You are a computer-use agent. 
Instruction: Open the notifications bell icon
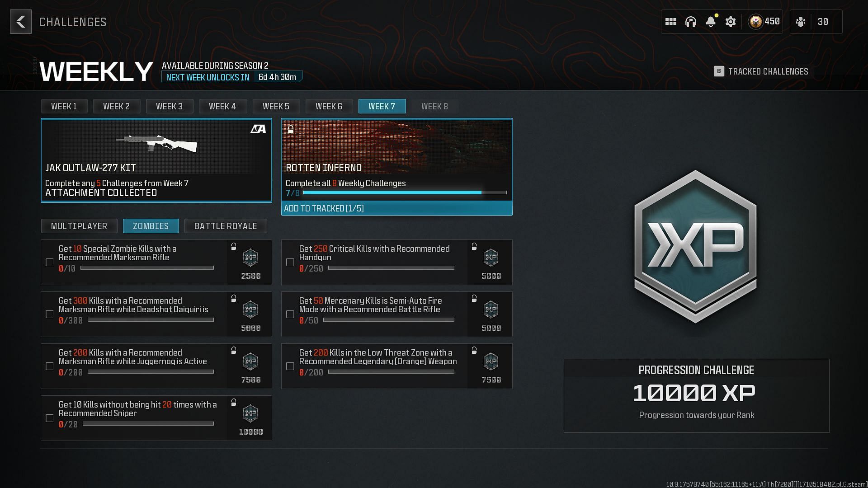pos(711,21)
